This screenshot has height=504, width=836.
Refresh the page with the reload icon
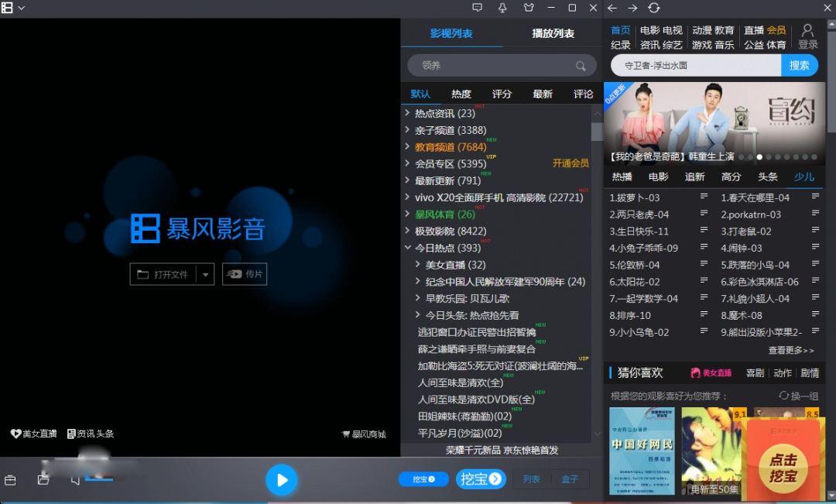click(654, 9)
